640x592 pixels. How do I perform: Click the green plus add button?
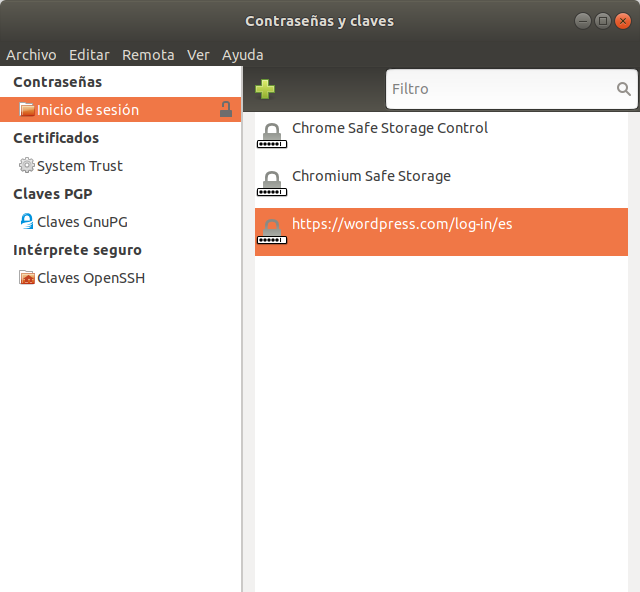click(265, 89)
